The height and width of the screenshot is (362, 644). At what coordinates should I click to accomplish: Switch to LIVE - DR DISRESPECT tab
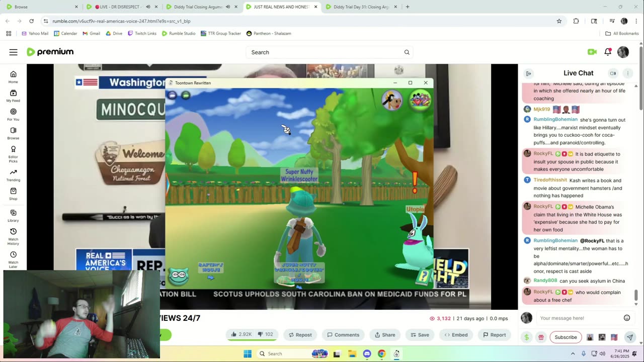click(121, 7)
